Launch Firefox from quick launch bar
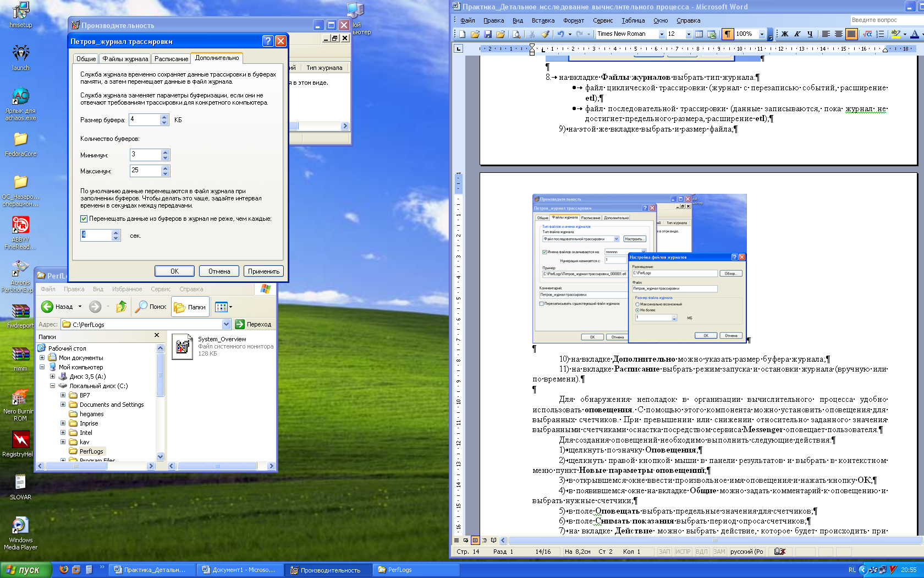Screen dimensions: 924x578 click(x=64, y=570)
